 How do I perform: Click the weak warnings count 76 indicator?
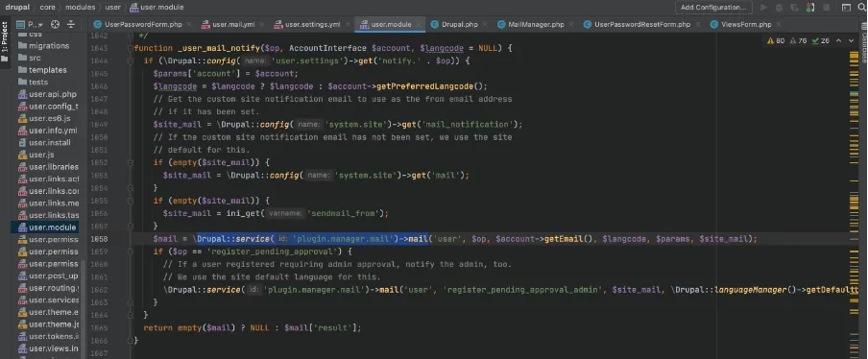point(798,40)
